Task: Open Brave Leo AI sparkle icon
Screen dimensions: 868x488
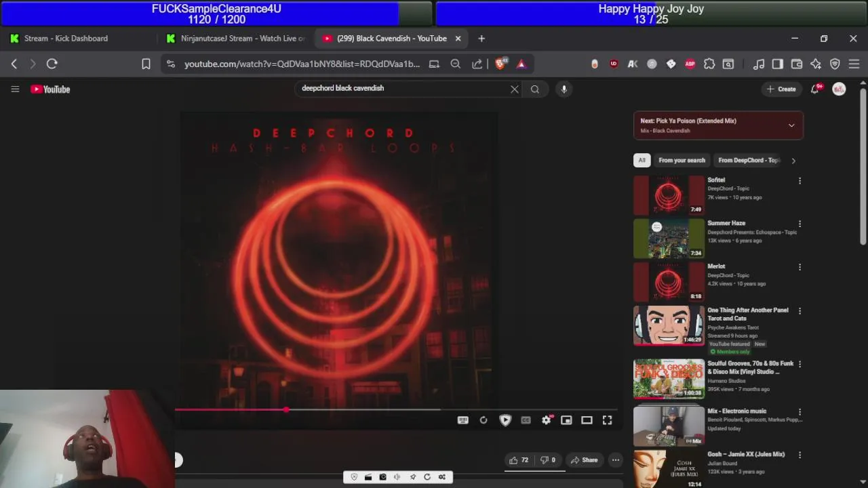Action: pyautogui.click(x=816, y=64)
